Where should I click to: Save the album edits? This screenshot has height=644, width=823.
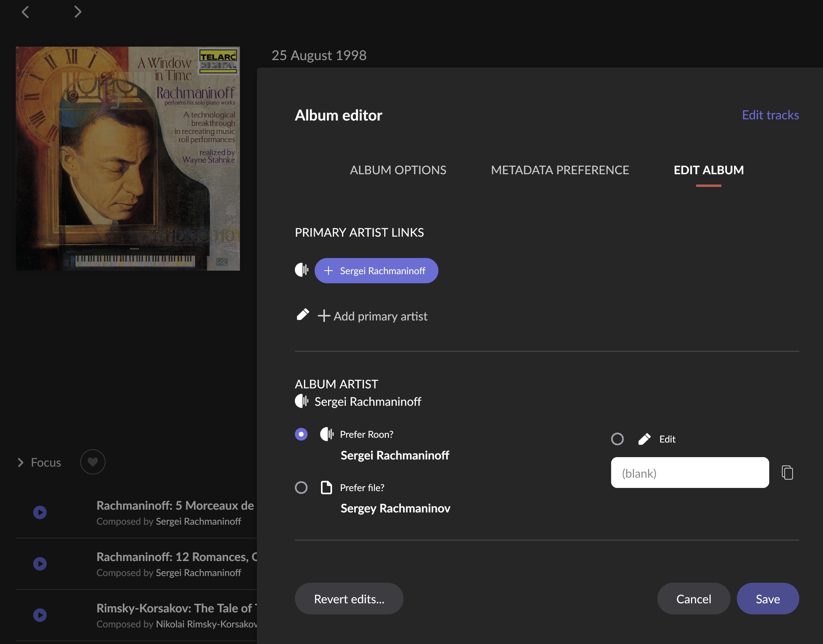(x=767, y=599)
